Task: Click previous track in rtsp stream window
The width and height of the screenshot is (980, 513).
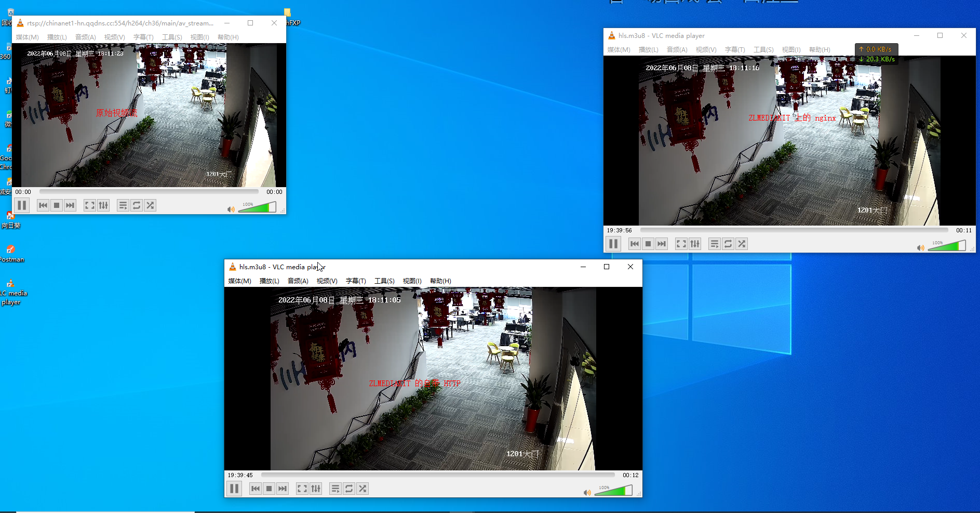Action: pyautogui.click(x=43, y=205)
